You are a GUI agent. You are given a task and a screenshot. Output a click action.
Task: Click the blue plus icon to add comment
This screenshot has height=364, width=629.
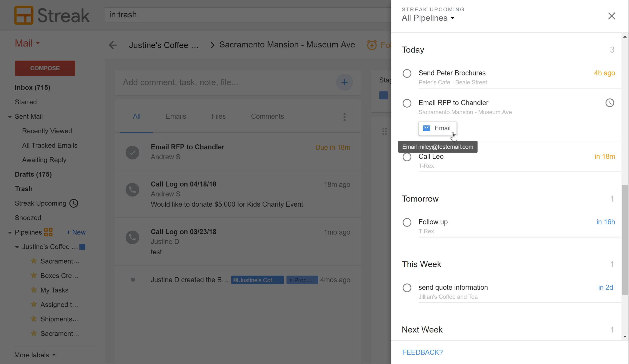coord(344,82)
